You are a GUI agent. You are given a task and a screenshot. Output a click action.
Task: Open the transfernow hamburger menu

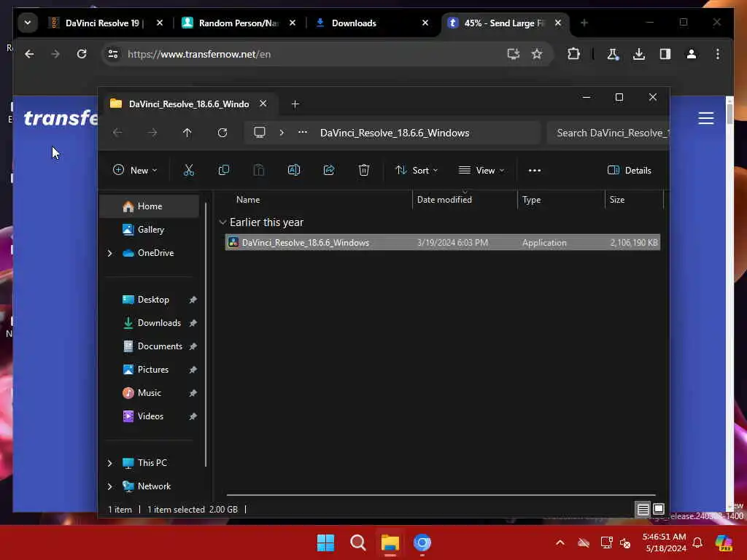tap(705, 118)
